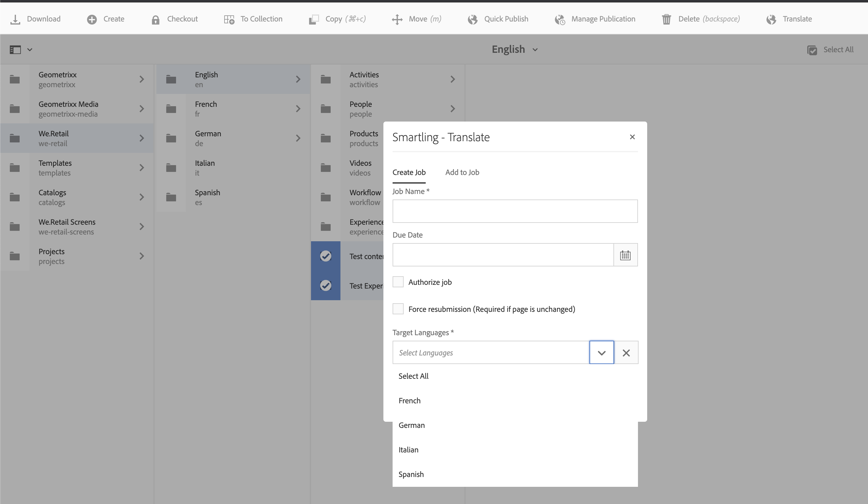Choose French from language list
This screenshot has height=504, width=868.
515,401
